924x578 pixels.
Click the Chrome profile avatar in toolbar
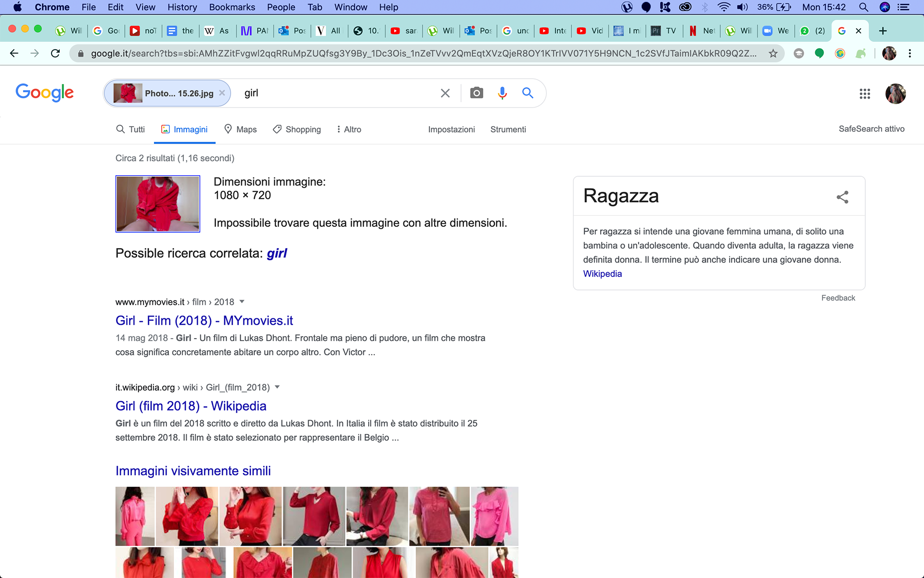pyautogui.click(x=889, y=53)
